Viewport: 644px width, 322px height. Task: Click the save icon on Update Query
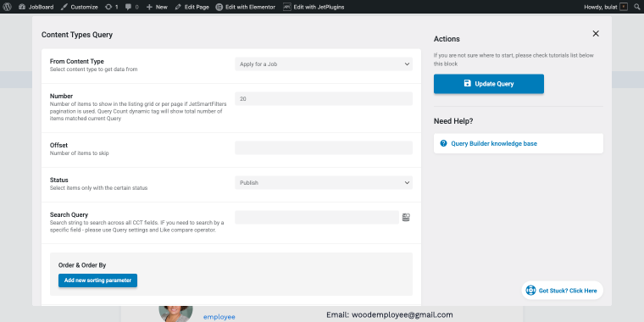pos(468,83)
